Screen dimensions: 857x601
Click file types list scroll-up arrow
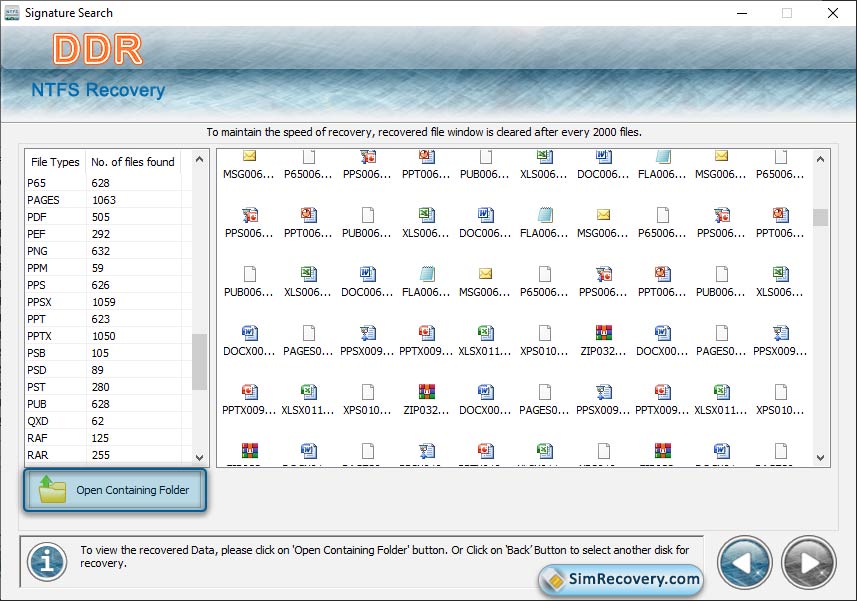click(x=199, y=160)
